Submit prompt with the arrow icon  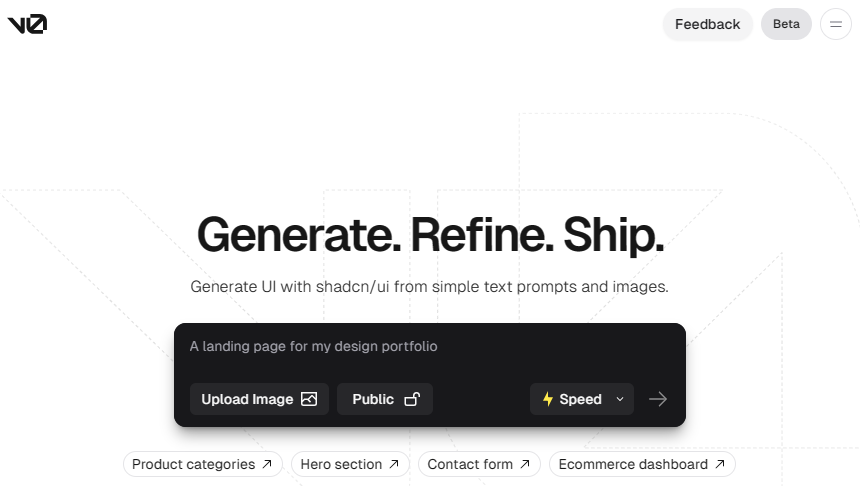[x=658, y=399]
